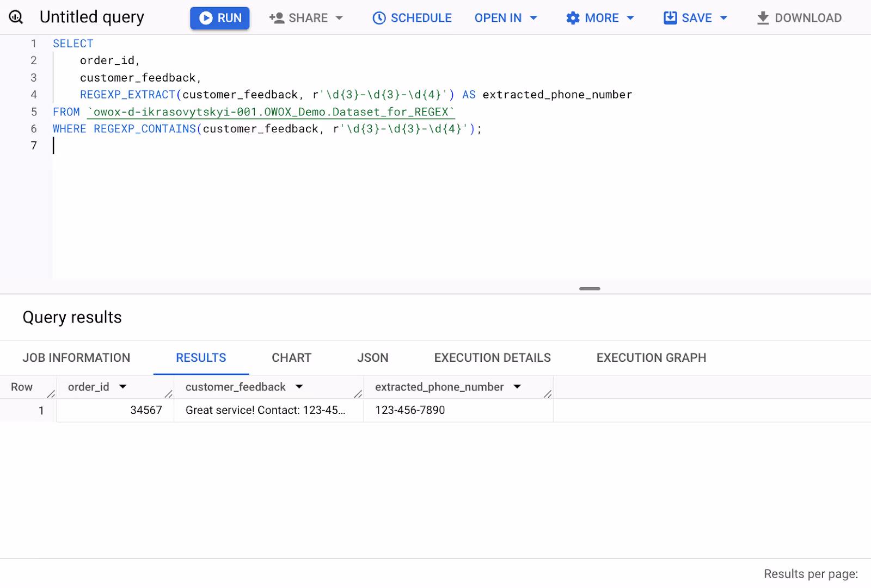
Task: Click customer_feedback on editor line 3
Action: [138, 78]
